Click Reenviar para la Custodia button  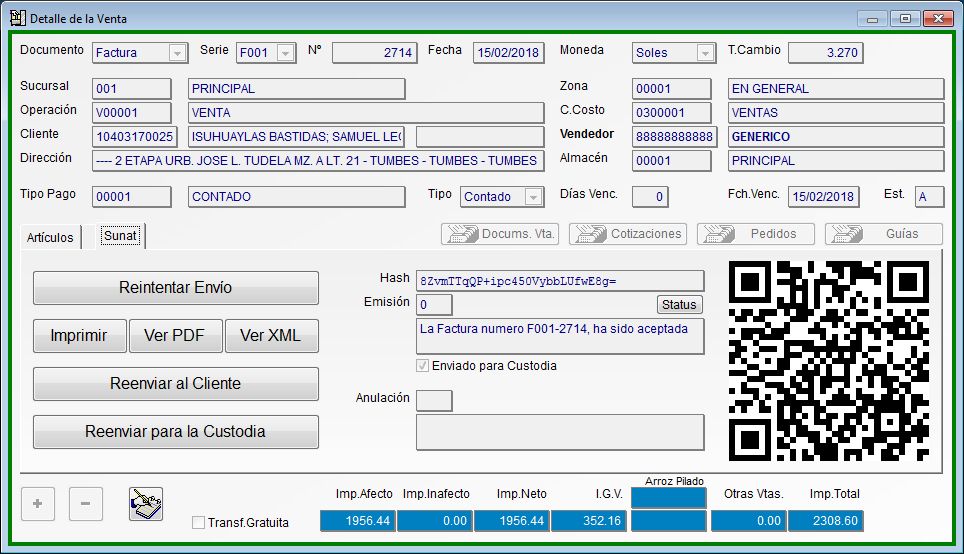point(176,432)
